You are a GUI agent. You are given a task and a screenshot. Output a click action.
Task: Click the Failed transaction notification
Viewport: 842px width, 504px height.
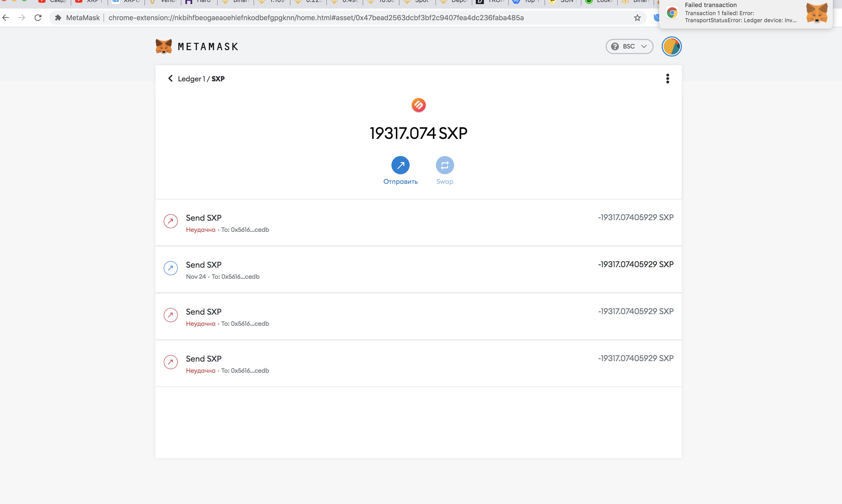click(746, 14)
